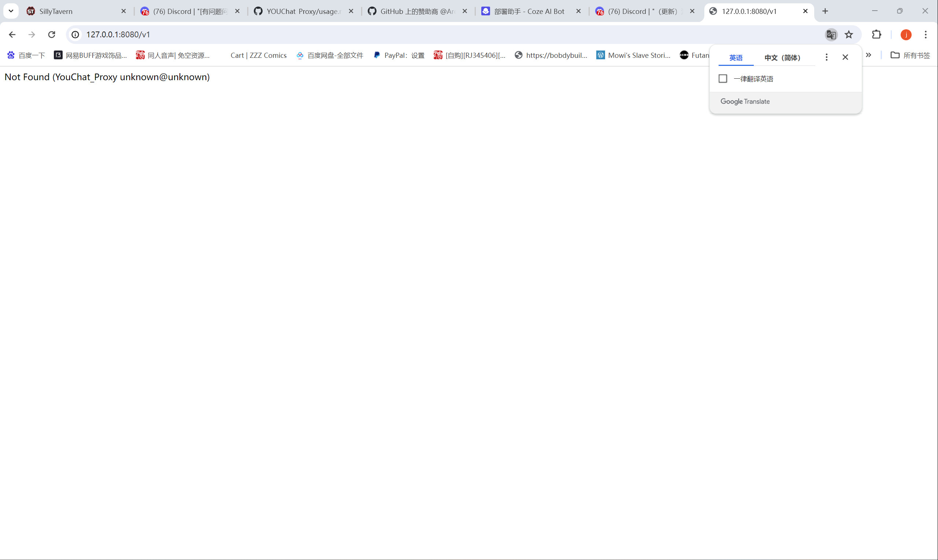
Task: Open the PayPal 设置 bookmark
Action: pyautogui.click(x=399, y=55)
